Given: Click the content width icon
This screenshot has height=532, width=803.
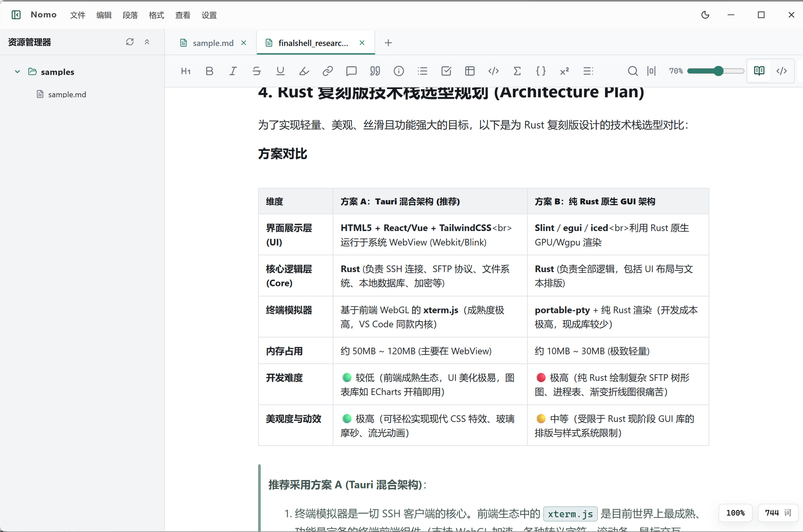Looking at the screenshot, I should pyautogui.click(x=651, y=71).
